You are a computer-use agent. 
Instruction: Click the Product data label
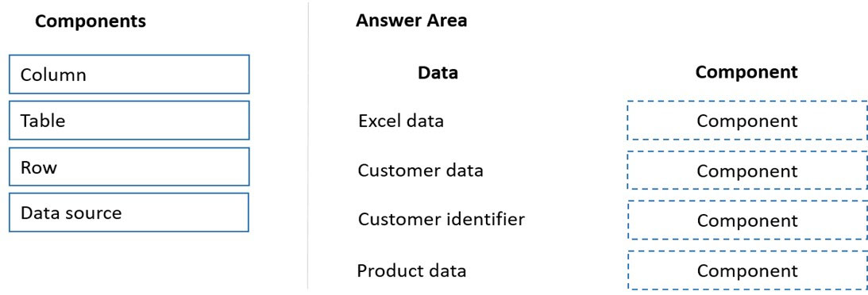point(411,270)
